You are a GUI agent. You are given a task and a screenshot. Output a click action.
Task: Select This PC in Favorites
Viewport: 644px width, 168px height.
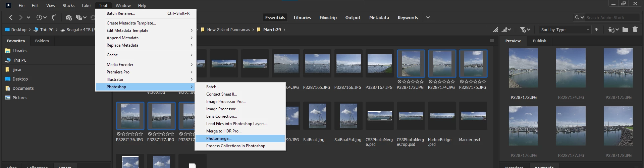[19, 60]
